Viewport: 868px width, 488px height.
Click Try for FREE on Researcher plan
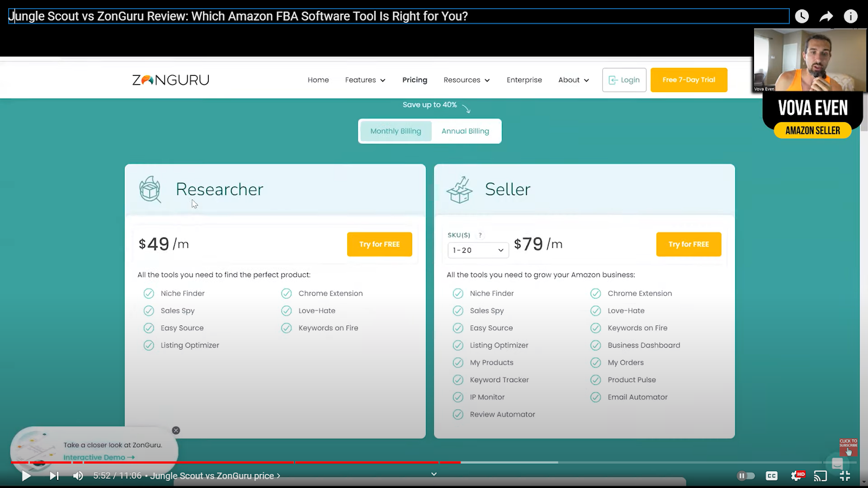tap(380, 245)
